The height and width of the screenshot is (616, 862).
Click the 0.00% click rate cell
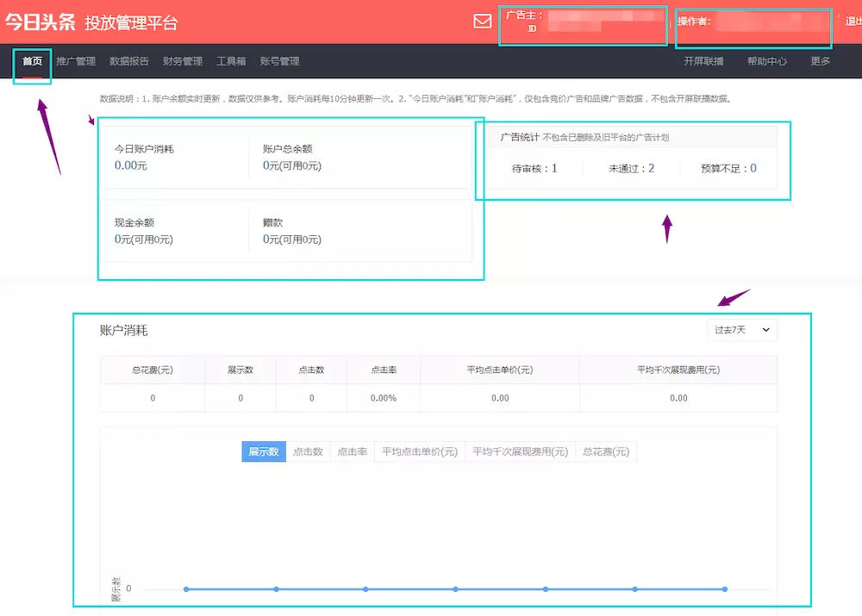[x=384, y=398]
